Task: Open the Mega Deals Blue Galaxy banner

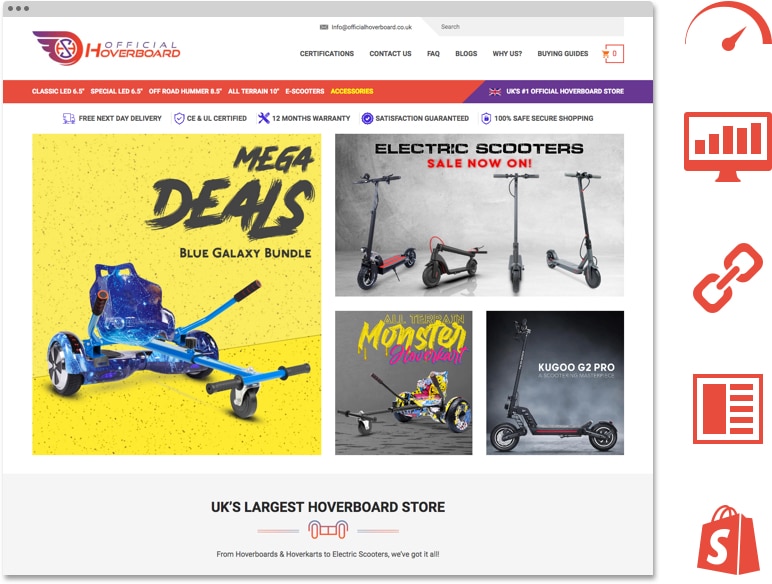Action: (x=177, y=294)
